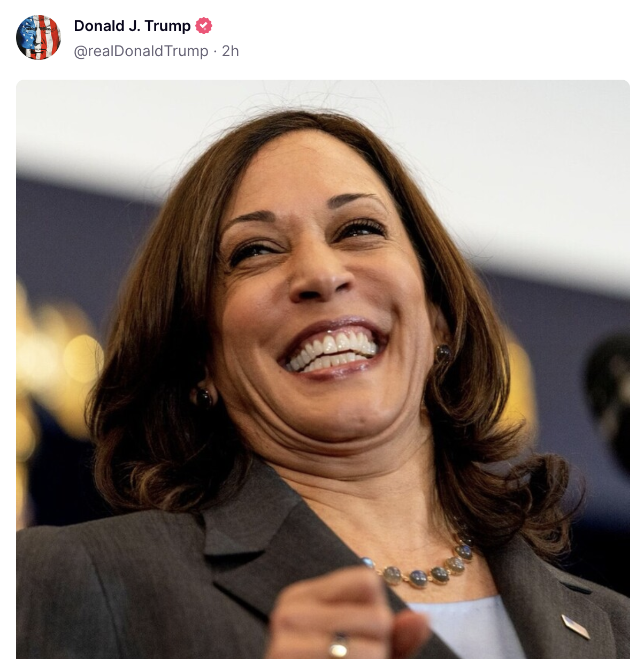Click the flag lapel pin in the photo

click(x=576, y=626)
